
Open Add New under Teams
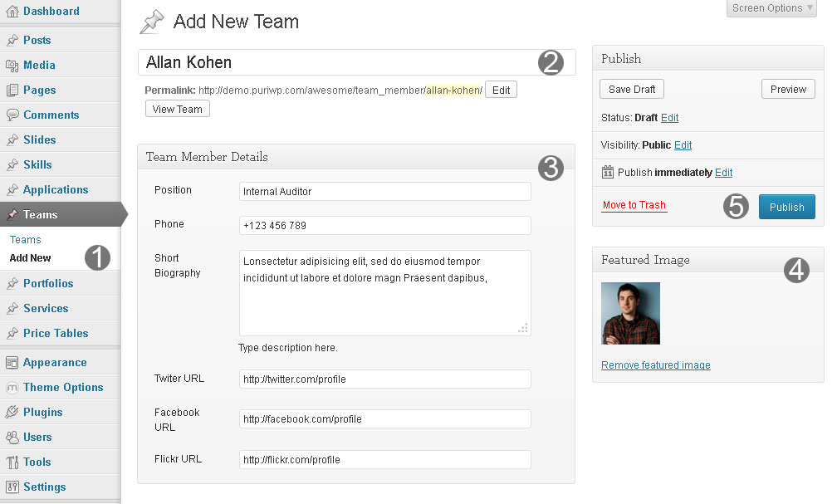click(29, 258)
